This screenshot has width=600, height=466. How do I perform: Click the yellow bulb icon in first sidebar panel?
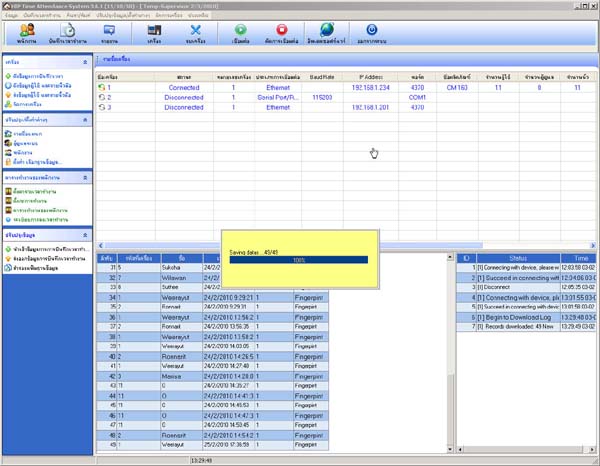8,95
